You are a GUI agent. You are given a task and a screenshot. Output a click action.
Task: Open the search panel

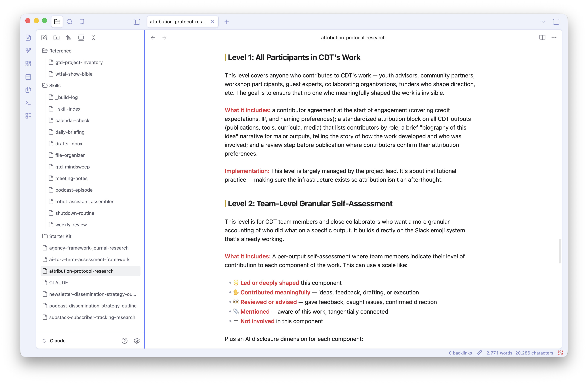(x=69, y=22)
